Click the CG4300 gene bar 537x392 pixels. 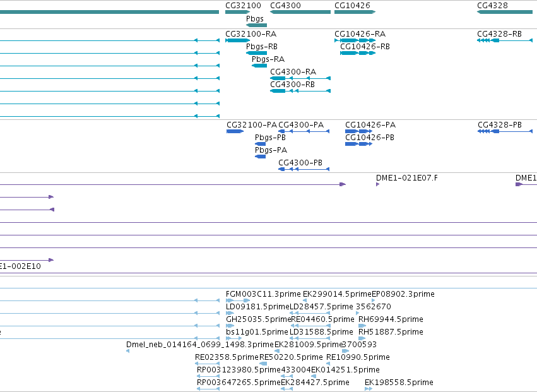point(300,12)
